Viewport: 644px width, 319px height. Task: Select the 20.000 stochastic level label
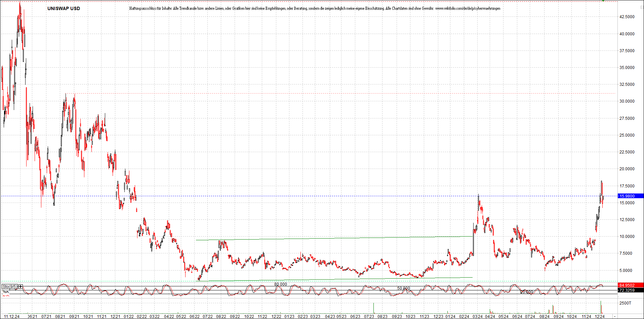(x=527, y=292)
